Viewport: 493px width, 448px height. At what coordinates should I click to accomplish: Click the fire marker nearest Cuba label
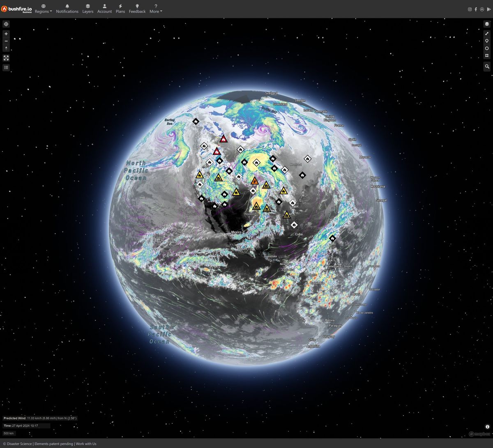[x=294, y=225]
